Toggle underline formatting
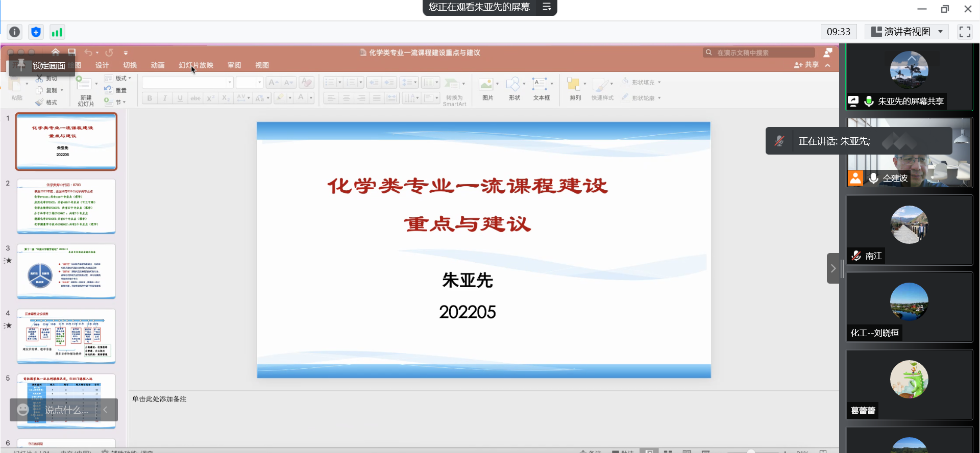Screen dimensions: 980x453 tap(180, 98)
